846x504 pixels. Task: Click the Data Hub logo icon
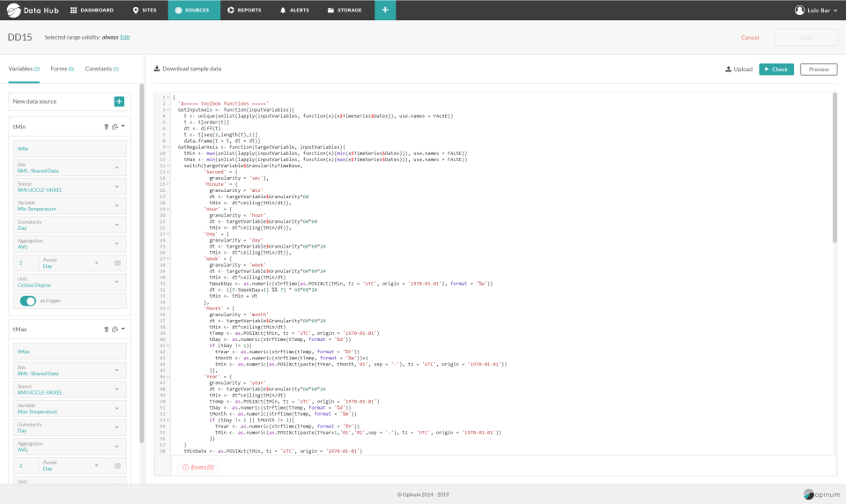[x=13, y=11]
